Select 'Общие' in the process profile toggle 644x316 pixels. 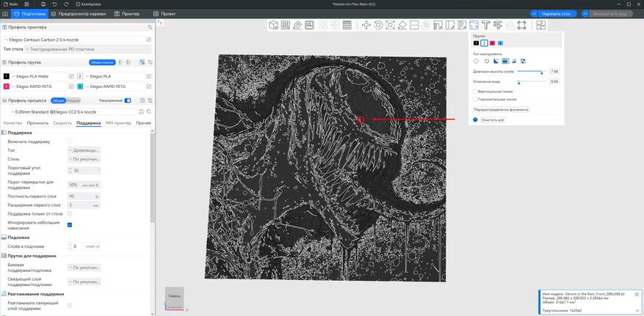pyautogui.click(x=58, y=100)
